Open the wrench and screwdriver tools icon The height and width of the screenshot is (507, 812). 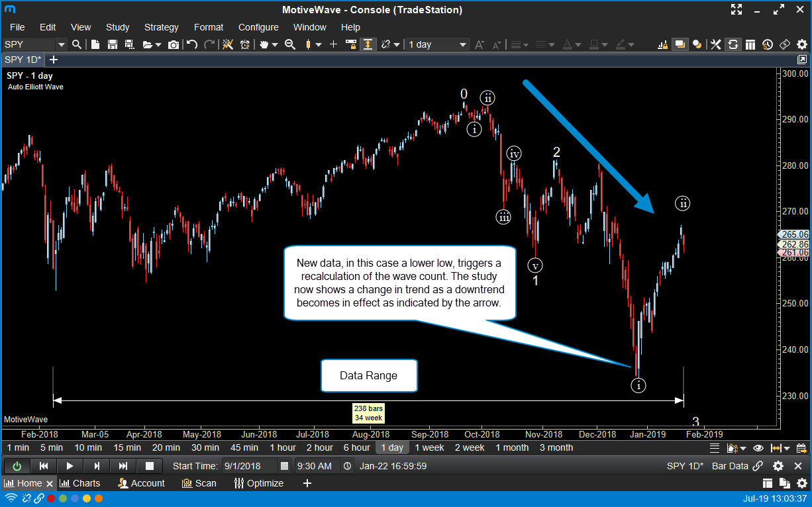[716, 44]
